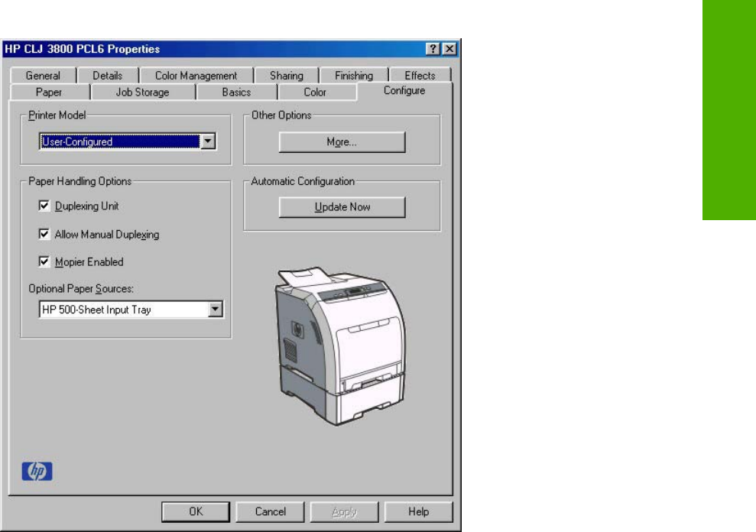Click the Paper Handling Options group label
The image size is (756, 532).
[x=80, y=181]
